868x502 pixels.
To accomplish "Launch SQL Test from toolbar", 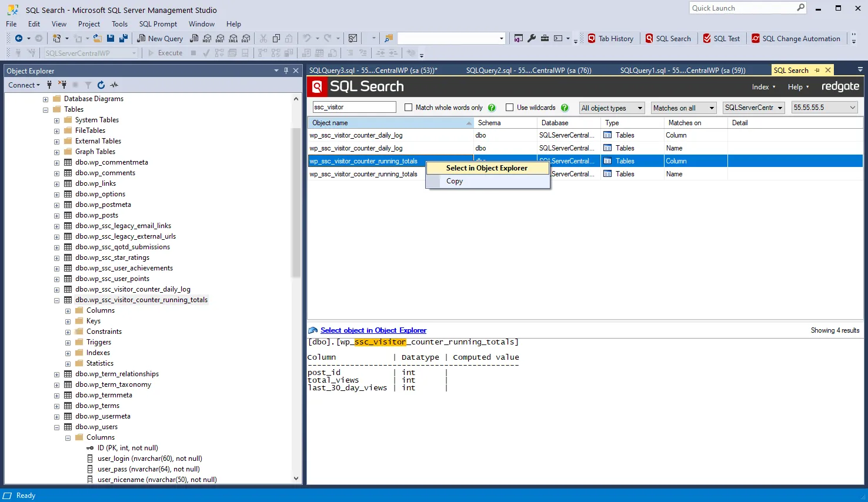I will 721,39.
